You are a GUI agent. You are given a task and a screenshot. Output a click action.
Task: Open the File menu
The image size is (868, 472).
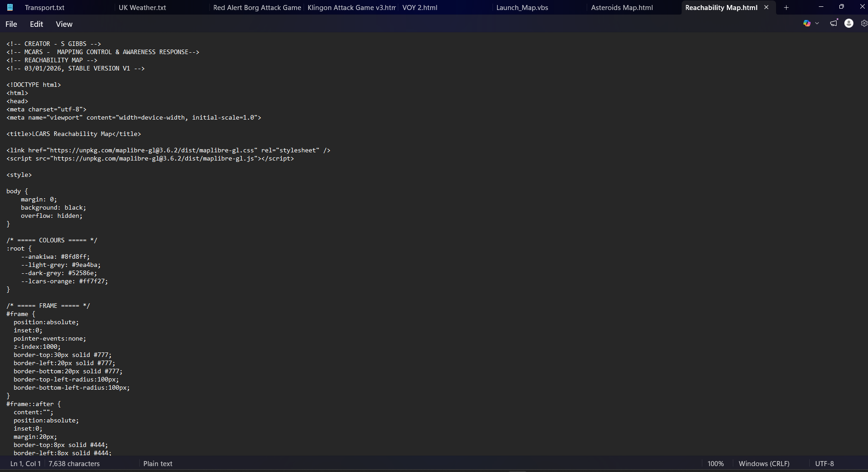[11, 24]
